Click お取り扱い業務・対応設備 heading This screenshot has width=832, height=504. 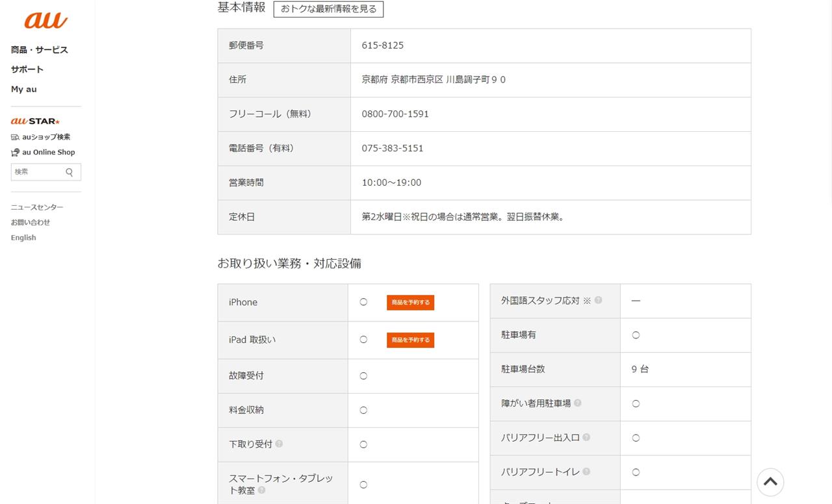[289, 264]
